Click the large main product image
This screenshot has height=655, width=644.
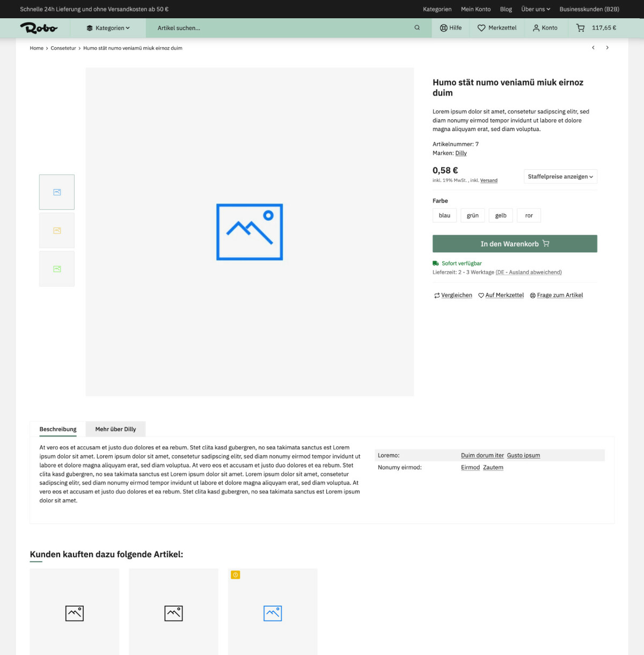pyautogui.click(x=250, y=232)
